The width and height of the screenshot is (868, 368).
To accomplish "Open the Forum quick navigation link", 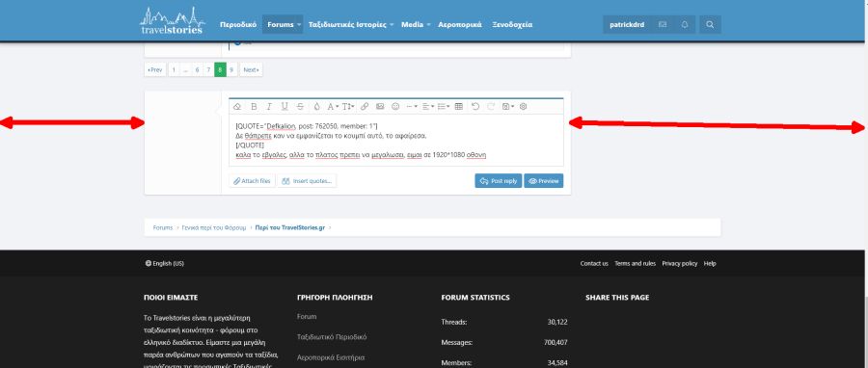I will (307, 317).
